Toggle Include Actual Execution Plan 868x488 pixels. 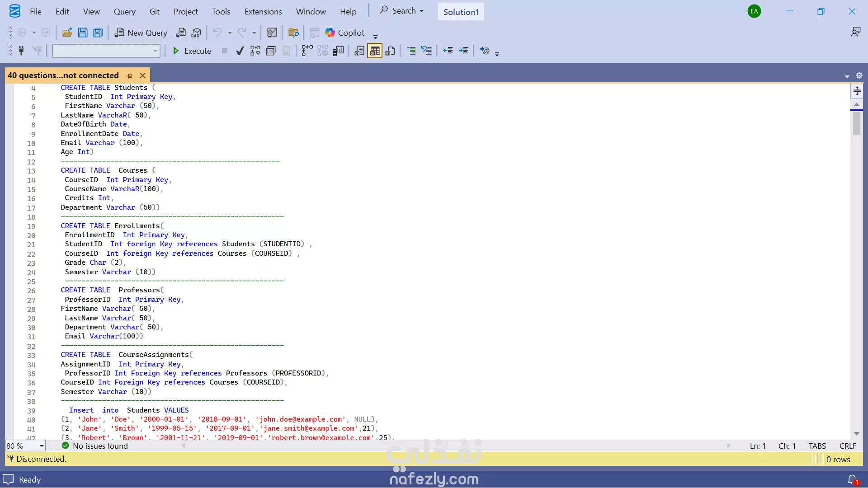point(307,51)
